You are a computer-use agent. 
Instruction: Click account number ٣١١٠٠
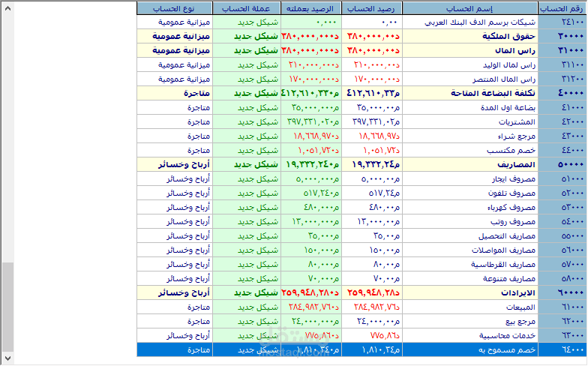tap(562, 65)
